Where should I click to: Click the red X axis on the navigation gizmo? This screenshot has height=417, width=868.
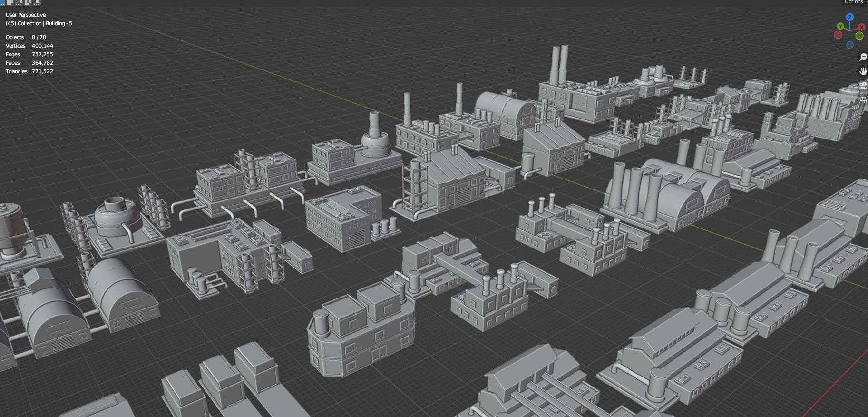click(x=862, y=27)
